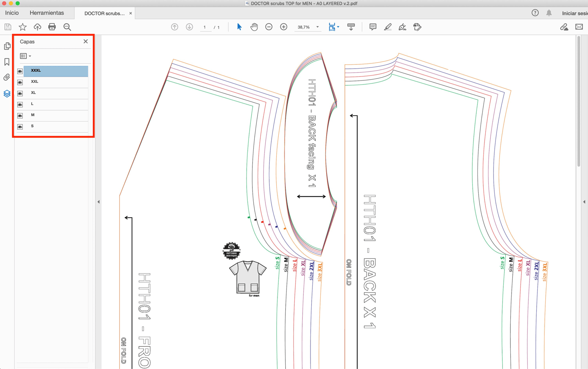Close the Capas panel

click(85, 42)
